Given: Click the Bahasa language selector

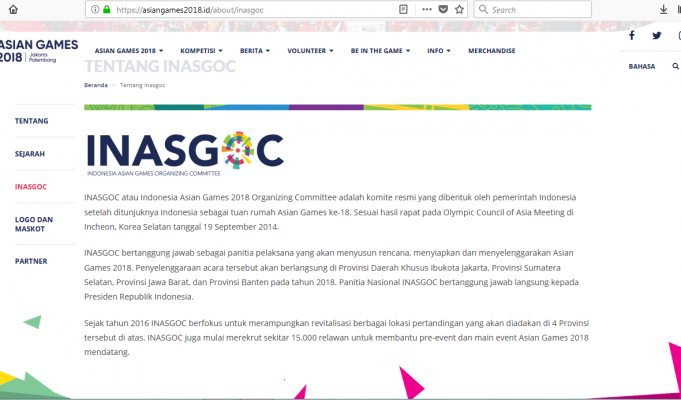Looking at the screenshot, I should click(x=641, y=66).
